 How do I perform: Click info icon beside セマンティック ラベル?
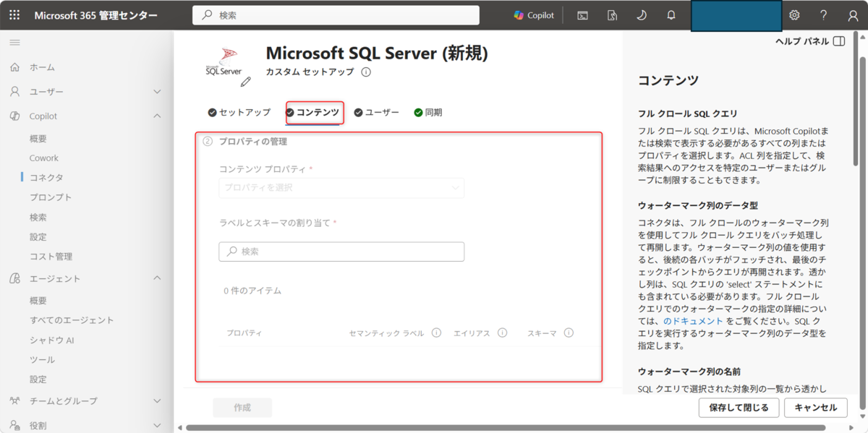click(436, 333)
